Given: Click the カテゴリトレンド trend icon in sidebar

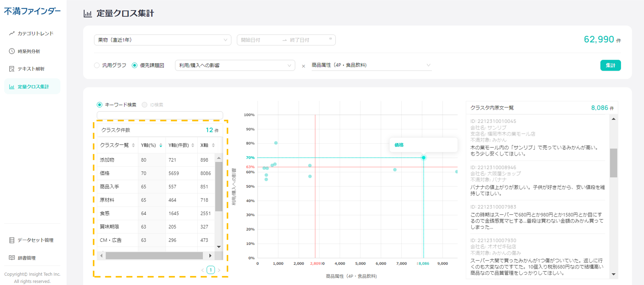Looking at the screenshot, I should point(12,33).
